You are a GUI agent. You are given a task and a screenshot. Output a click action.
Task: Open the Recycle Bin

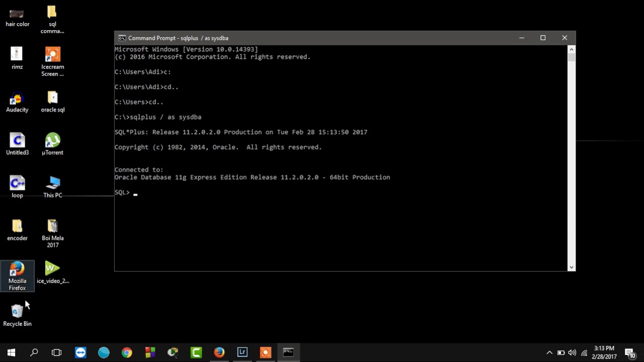point(17,315)
